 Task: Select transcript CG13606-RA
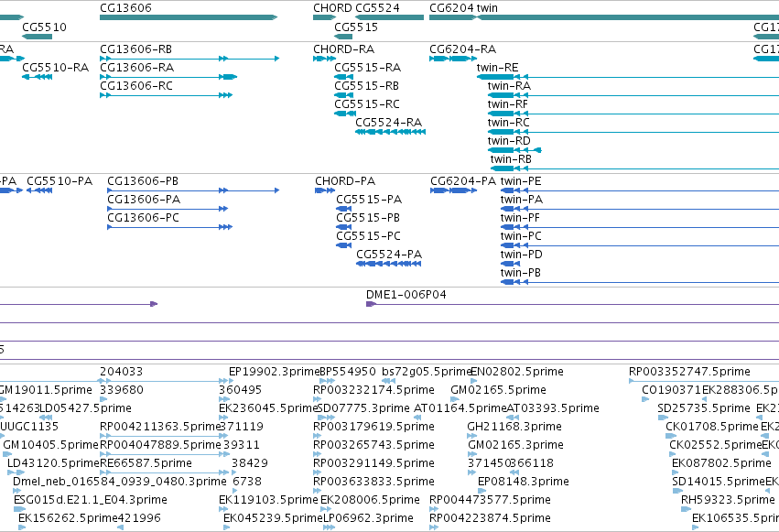click(137, 68)
